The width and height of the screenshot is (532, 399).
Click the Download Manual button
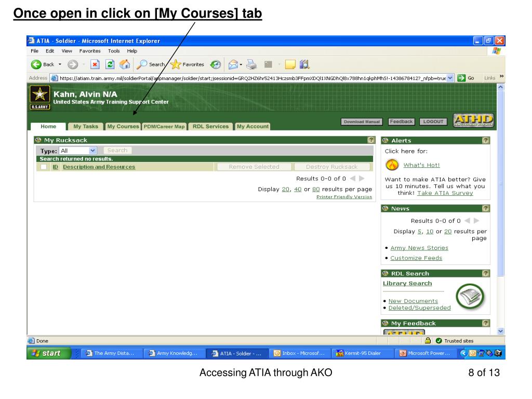click(x=362, y=122)
